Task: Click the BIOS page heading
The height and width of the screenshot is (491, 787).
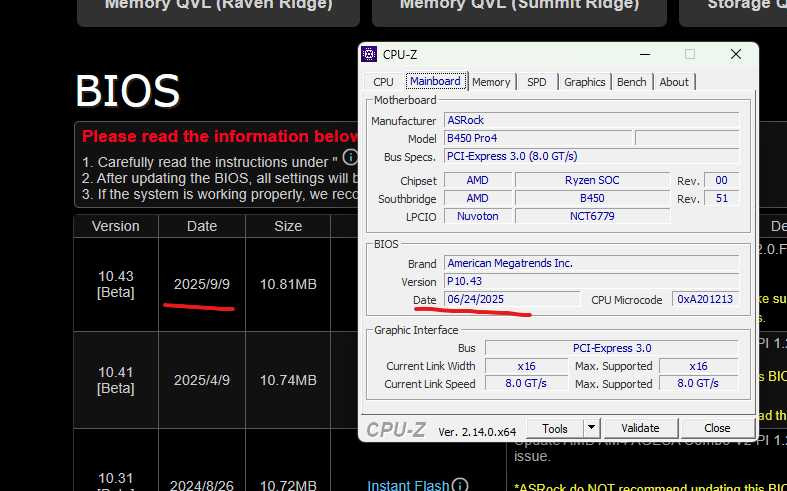Action: [127, 91]
